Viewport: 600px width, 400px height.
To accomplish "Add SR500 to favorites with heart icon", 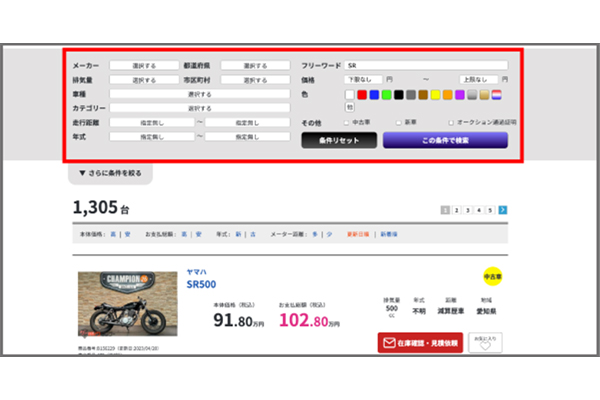I will (485, 342).
